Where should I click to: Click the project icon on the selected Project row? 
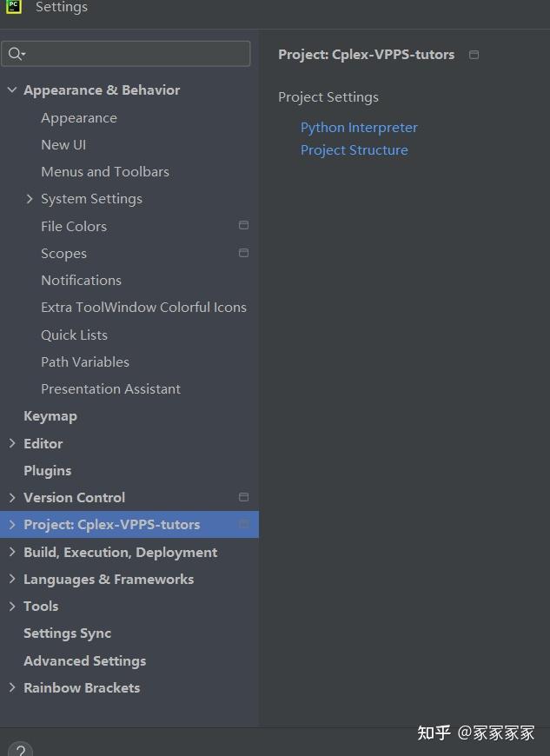(243, 524)
